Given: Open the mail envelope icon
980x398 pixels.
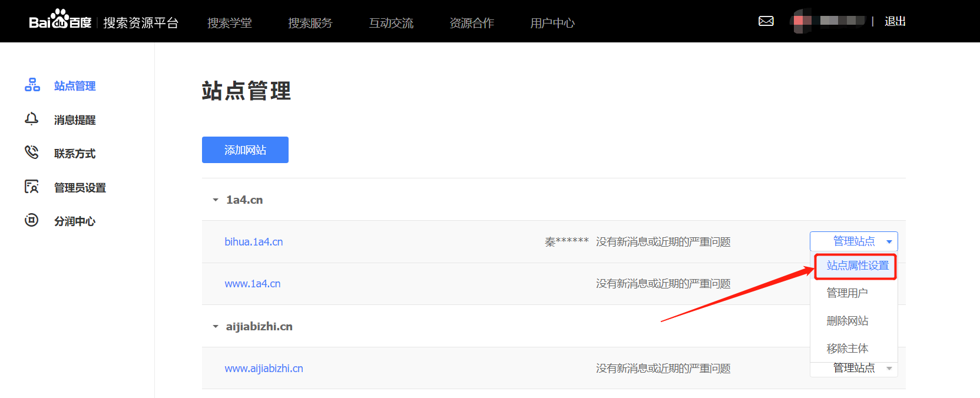Looking at the screenshot, I should 766,21.
